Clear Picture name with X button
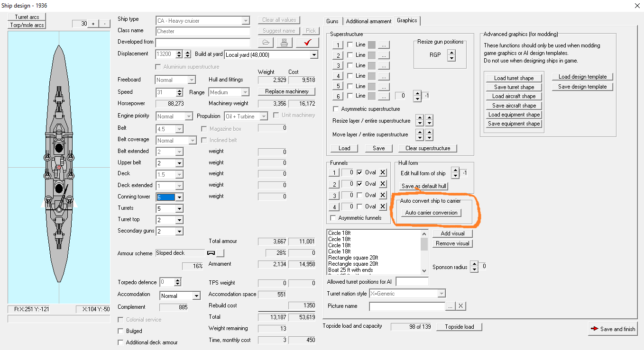Viewport: 644px width, 350px height. [460, 306]
